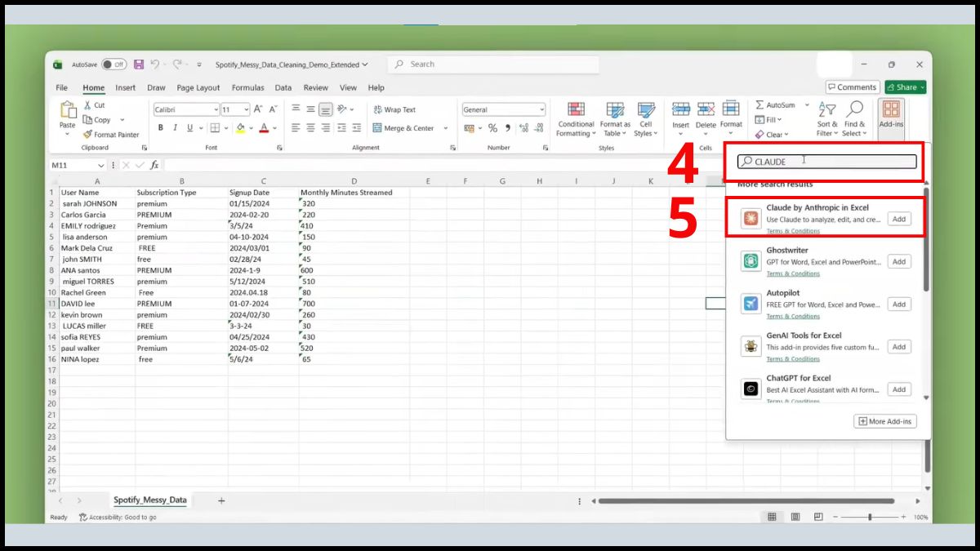The image size is (980, 551).
Task: Select the Spotify_Messy_Data sheet tab
Action: pyautogui.click(x=149, y=500)
